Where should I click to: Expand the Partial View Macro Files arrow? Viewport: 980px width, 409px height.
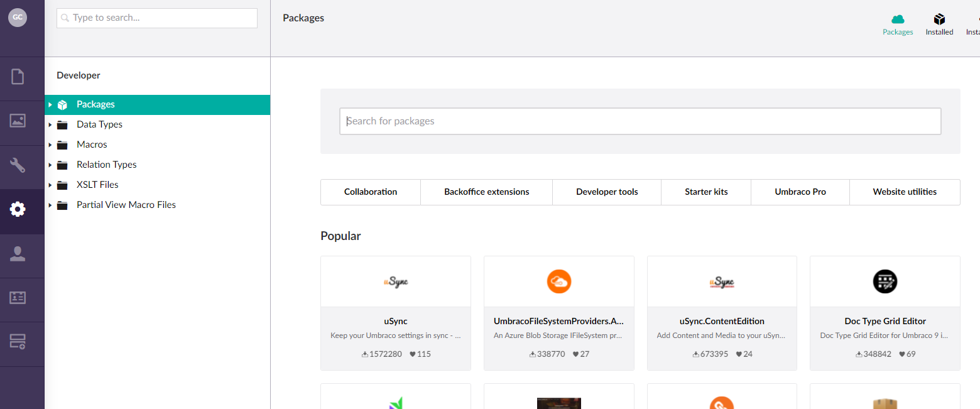50,205
